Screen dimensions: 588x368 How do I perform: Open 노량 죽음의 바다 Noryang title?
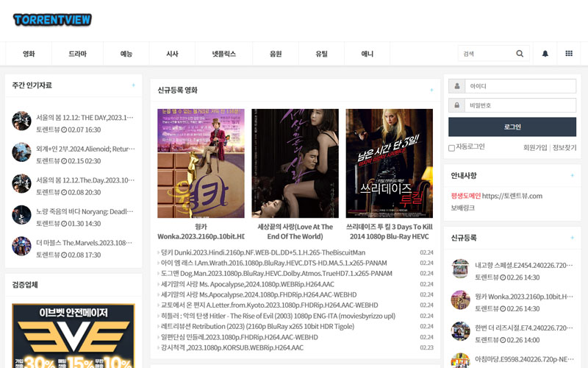pos(85,211)
